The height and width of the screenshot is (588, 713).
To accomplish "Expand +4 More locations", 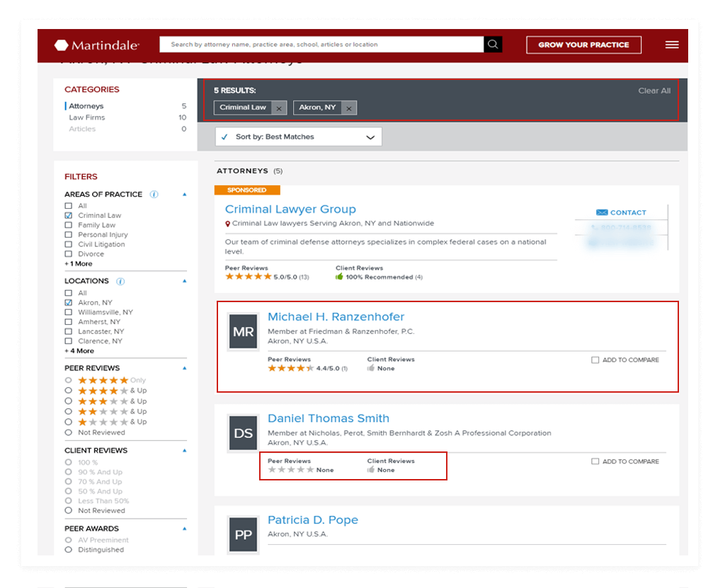I will [x=79, y=351].
